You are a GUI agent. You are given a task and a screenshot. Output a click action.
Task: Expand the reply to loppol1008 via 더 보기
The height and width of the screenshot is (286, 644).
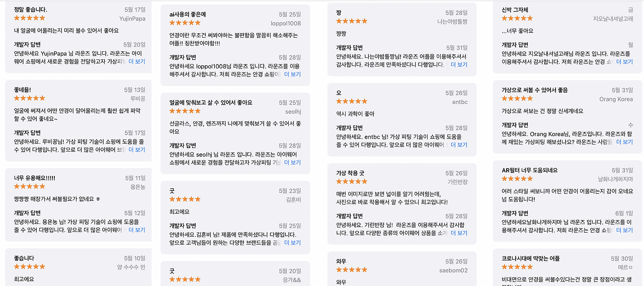(x=292, y=74)
